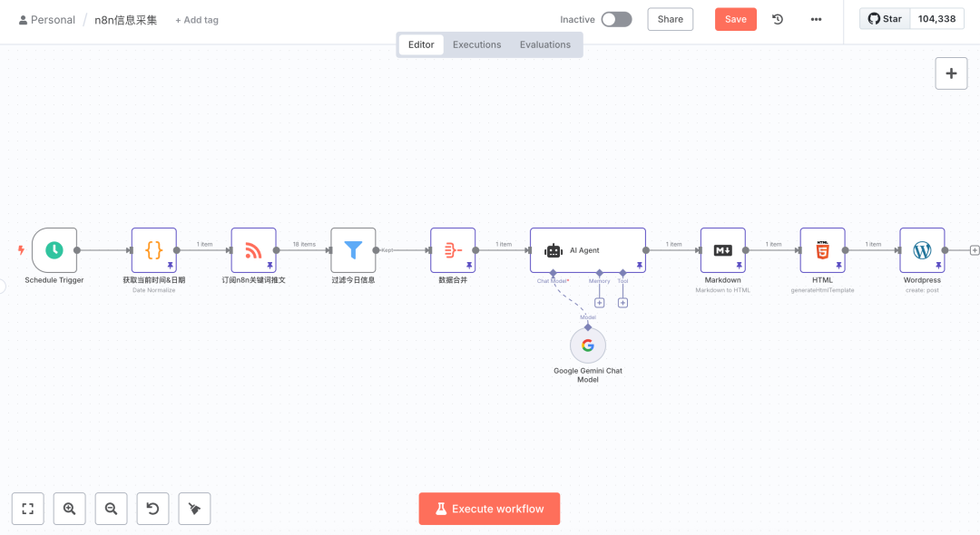Open the Schedule Trigger node
Viewport: 980px width, 535px height.
pos(54,250)
